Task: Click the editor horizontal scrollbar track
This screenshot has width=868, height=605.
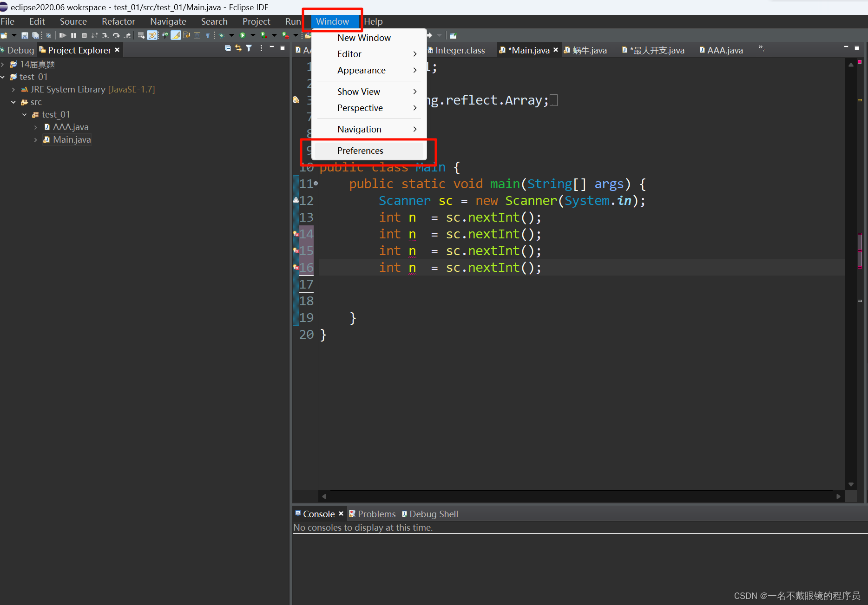Action: 581,496
